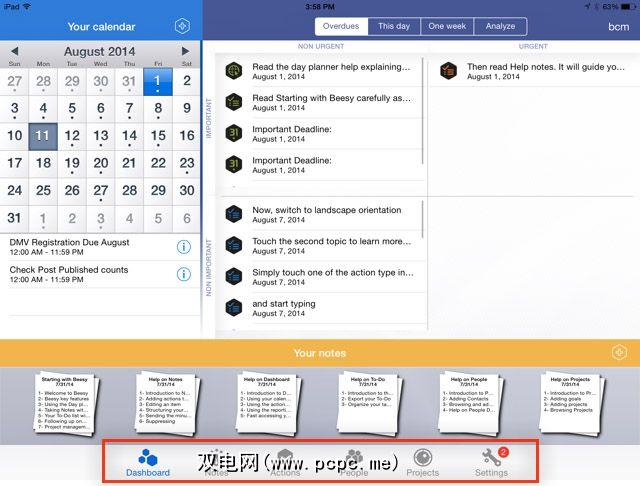The image size is (640, 486).
Task: Open the Starting with Beesy note
Action: pos(65,403)
